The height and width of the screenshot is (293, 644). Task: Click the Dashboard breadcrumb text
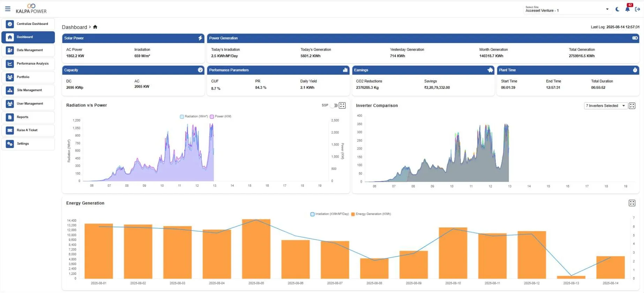click(x=74, y=27)
